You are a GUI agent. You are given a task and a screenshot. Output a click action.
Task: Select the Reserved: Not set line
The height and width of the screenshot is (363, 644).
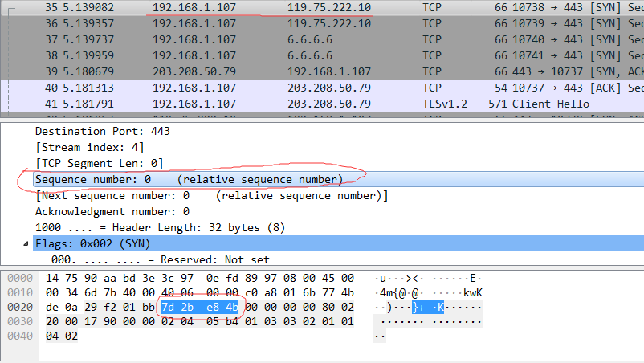161,259
